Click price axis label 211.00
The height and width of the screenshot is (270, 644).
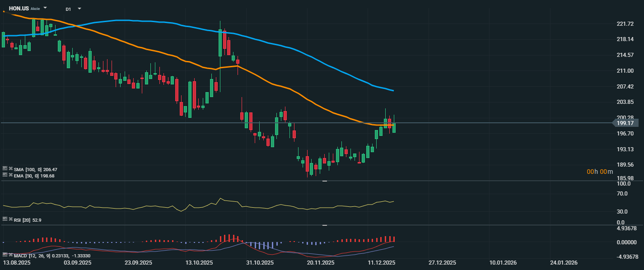(x=625, y=71)
